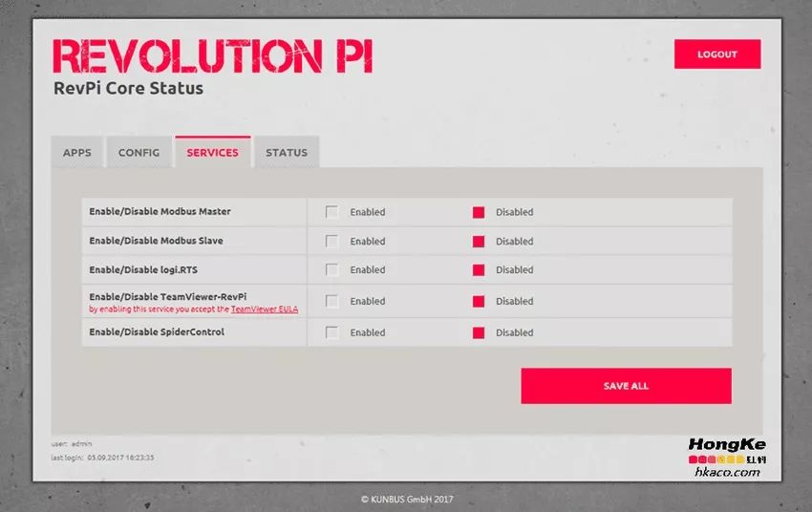812x512 pixels.
Task: Click the 'last login' timestamp text
Action: pos(102,458)
